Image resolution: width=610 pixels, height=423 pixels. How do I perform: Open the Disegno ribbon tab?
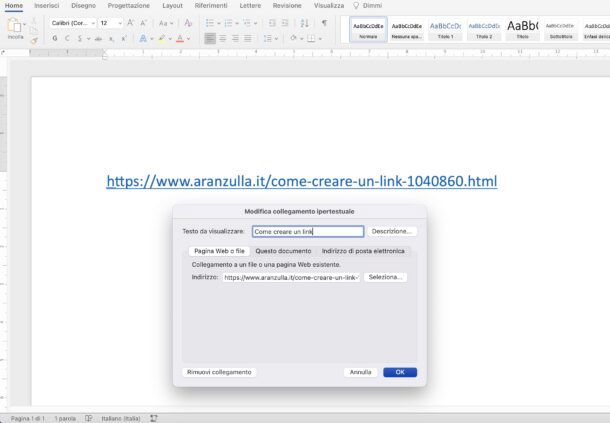(83, 6)
